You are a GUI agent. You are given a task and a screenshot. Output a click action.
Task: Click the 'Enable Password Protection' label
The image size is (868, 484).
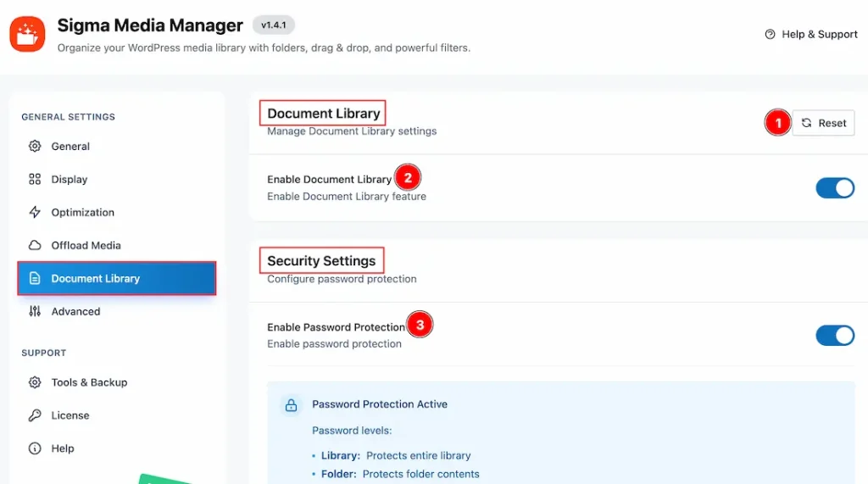[x=336, y=327]
